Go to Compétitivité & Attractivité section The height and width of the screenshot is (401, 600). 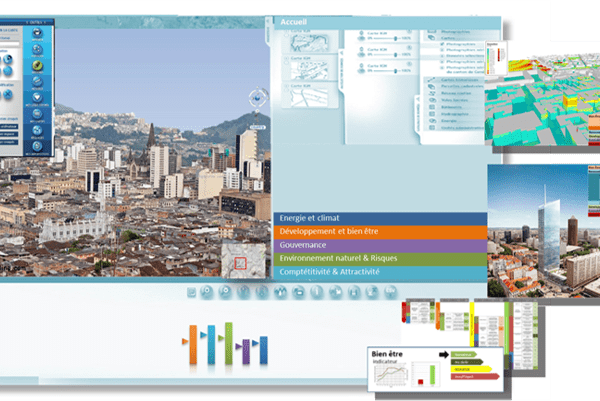pos(379,272)
